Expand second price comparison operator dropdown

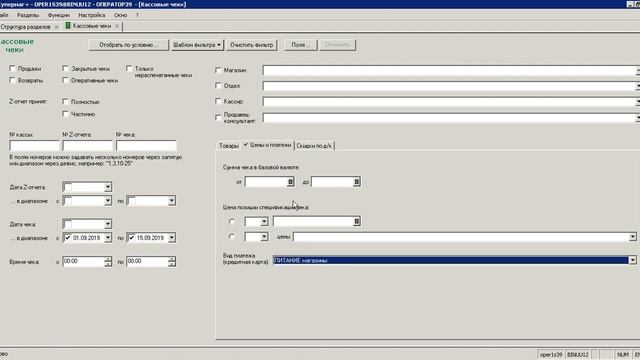pos(264,237)
